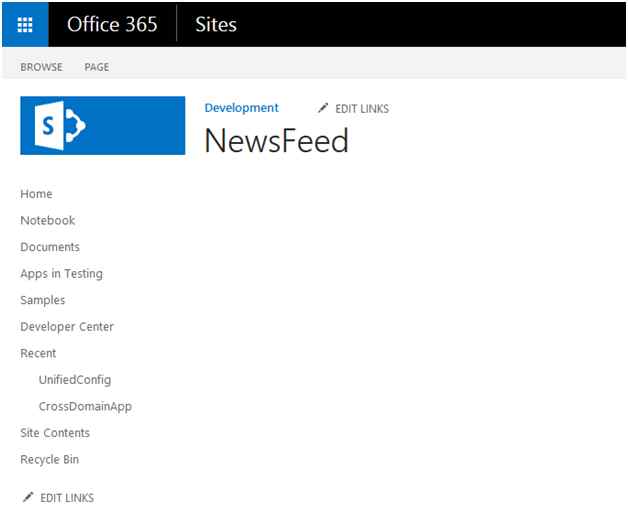Go to Home in the sidebar

point(36,194)
